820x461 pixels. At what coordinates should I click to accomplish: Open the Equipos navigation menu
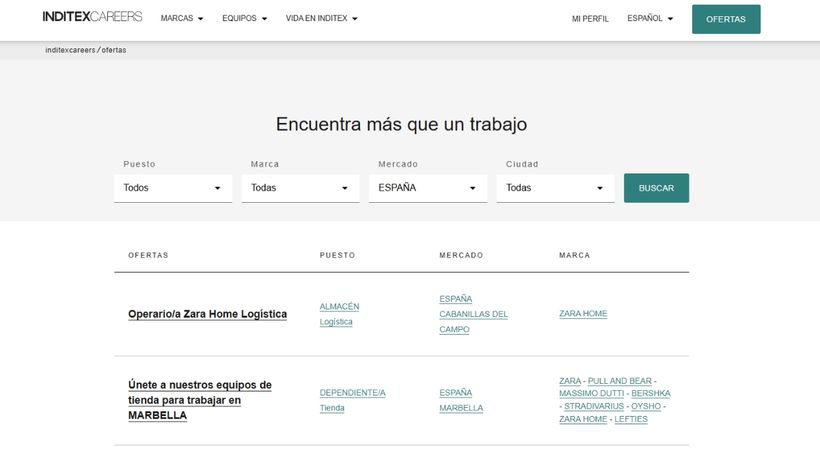244,19
